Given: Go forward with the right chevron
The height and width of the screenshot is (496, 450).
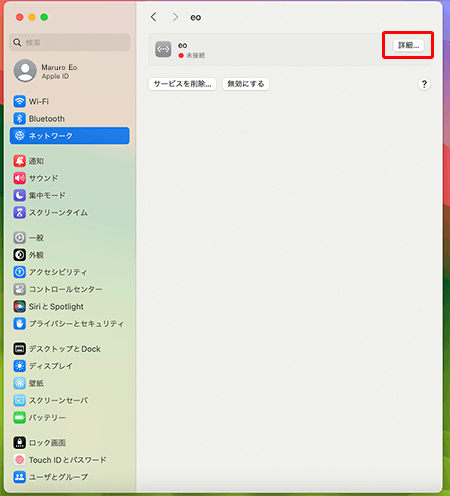Looking at the screenshot, I should point(175,17).
